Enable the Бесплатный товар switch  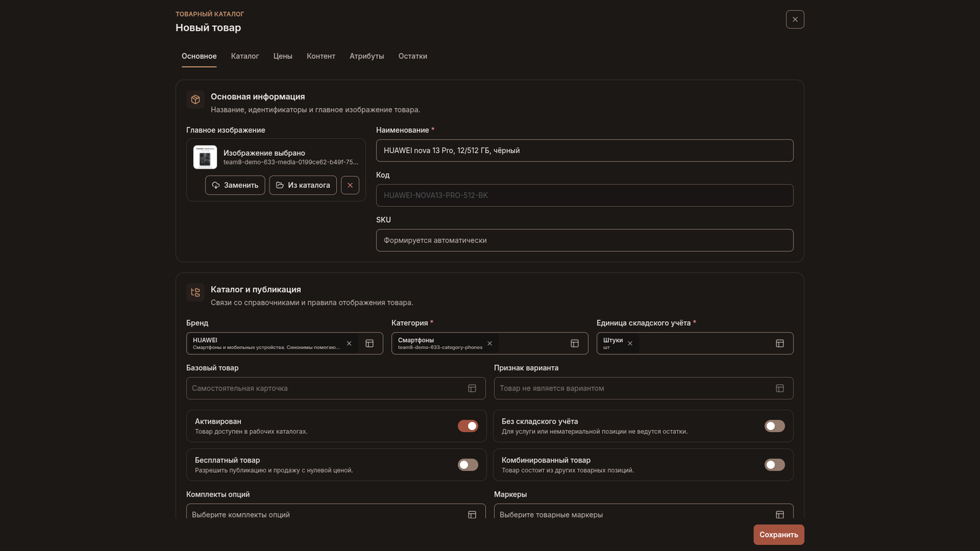[468, 465]
